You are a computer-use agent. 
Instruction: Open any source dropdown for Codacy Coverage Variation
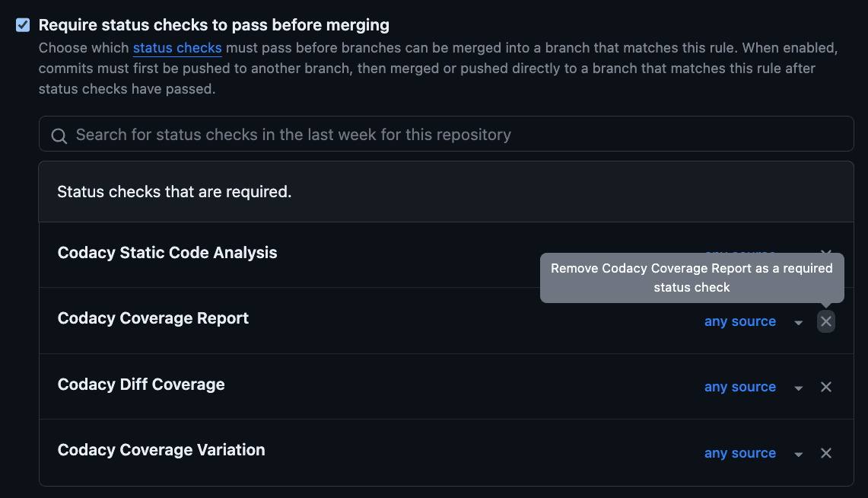(x=798, y=453)
